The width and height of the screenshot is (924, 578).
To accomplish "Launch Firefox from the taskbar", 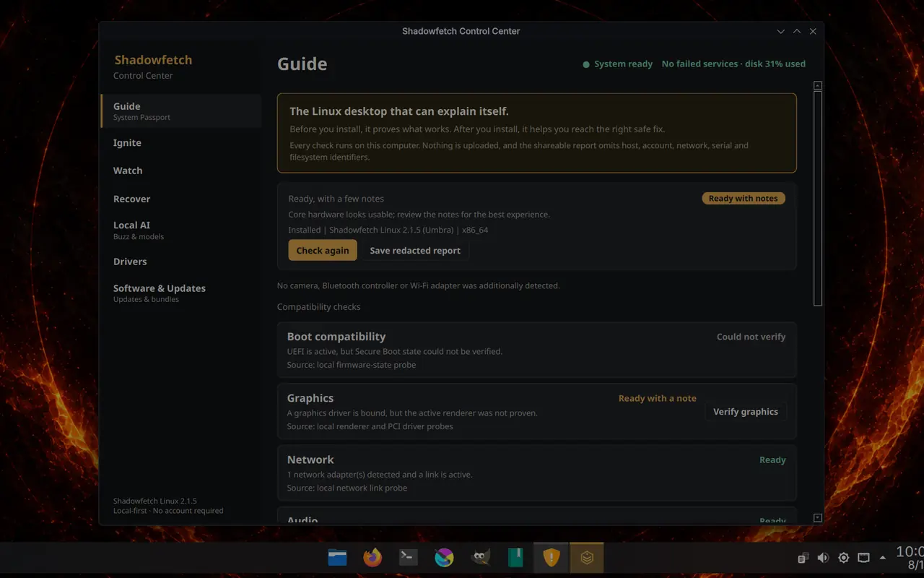I will click(x=372, y=557).
